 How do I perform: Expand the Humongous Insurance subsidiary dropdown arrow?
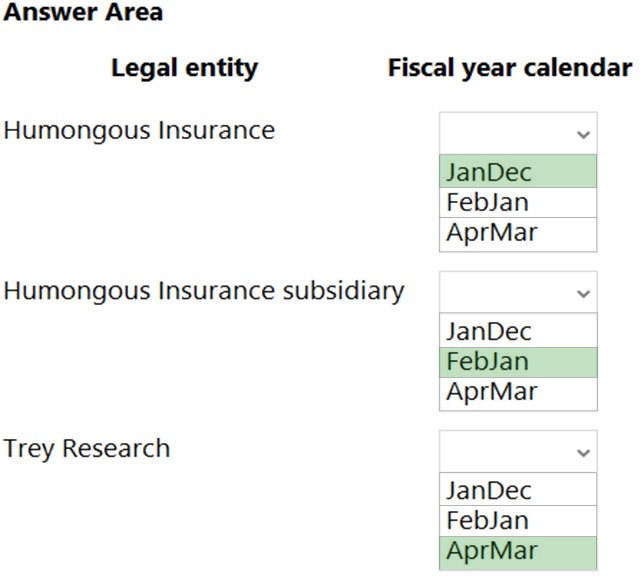click(x=583, y=293)
